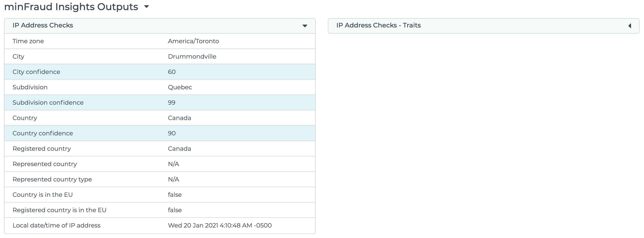
Task: Click the Subdivision confidence label
Action: 48,103
